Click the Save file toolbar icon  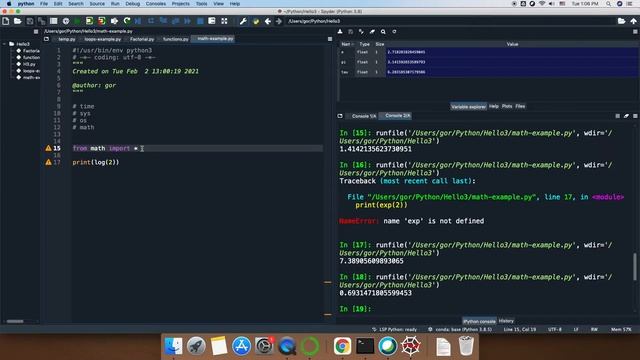[30, 21]
